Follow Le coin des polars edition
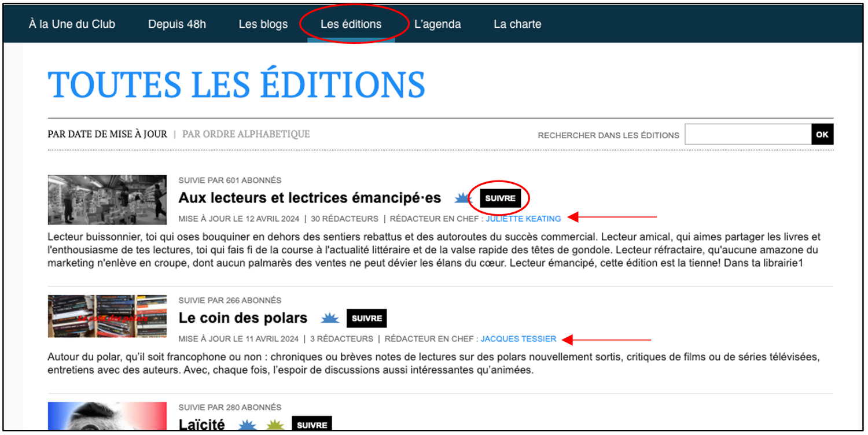Viewport: 868px width, 435px height. click(367, 318)
